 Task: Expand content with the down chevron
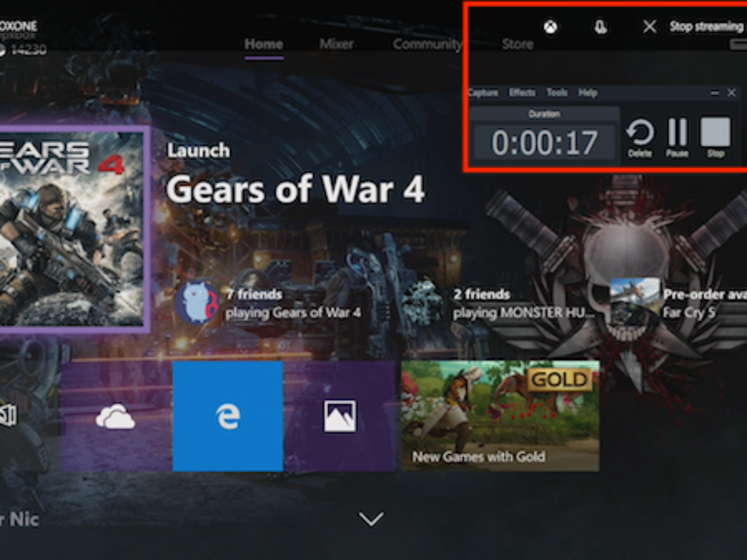pos(372,518)
